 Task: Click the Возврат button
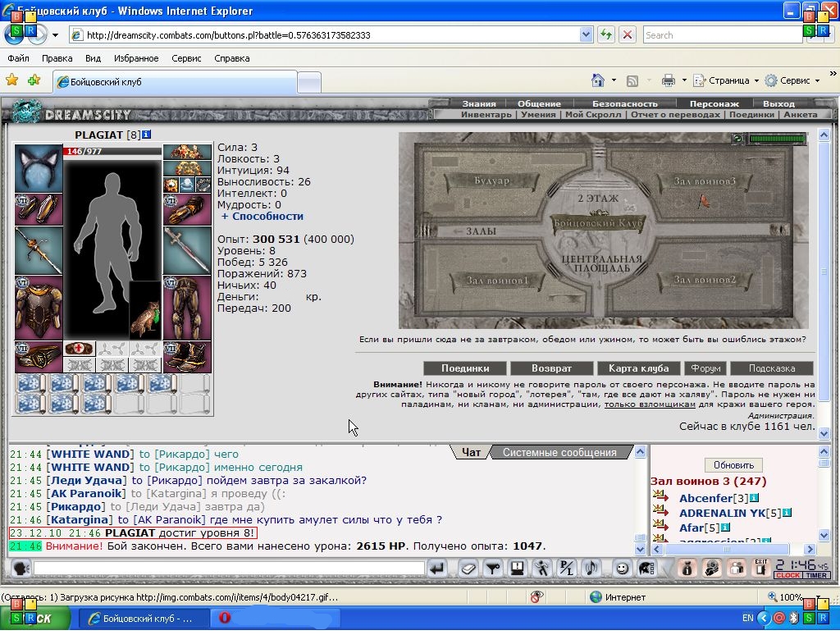551,368
